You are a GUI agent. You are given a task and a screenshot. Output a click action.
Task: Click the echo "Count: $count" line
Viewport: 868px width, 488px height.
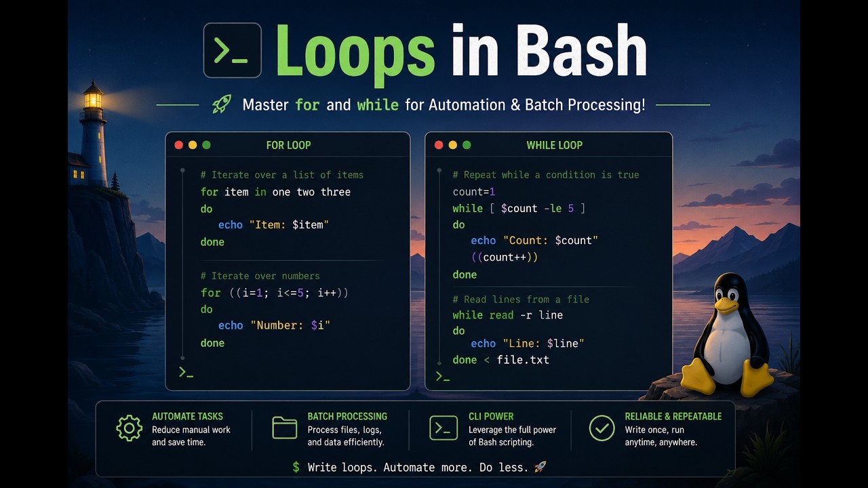[x=534, y=241]
